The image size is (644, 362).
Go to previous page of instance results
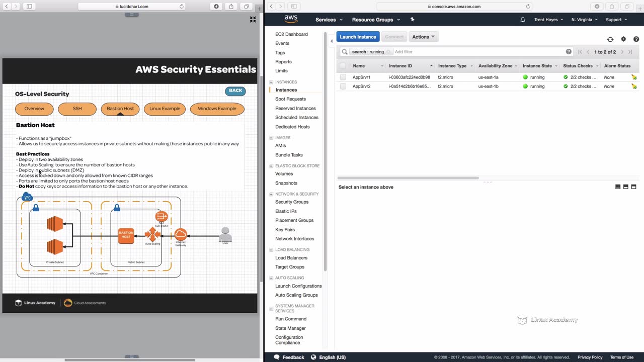pyautogui.click(x=588, y=52)
